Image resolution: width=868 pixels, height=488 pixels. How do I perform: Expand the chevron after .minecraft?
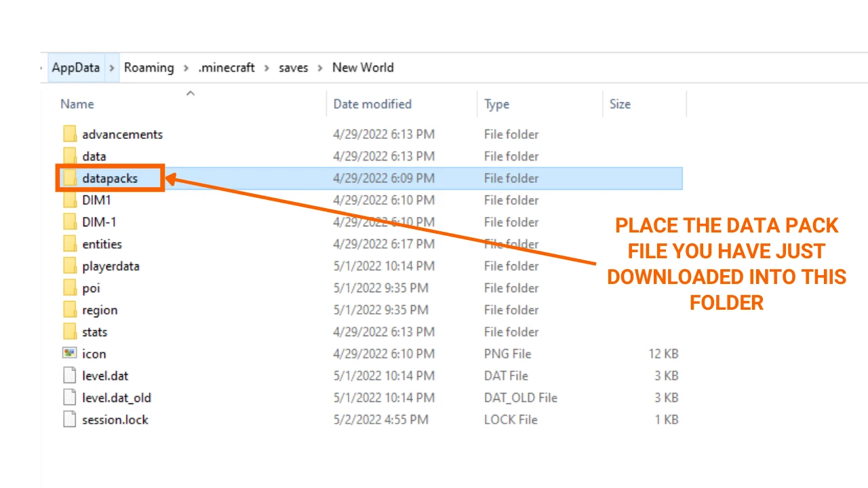267,68
